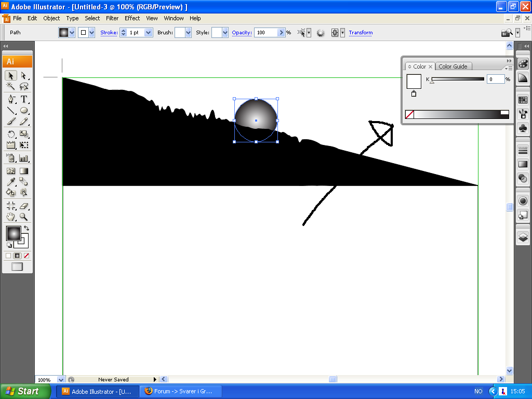Open the File menu
Viewport: 532px width, 399px height.
point(17,18)
